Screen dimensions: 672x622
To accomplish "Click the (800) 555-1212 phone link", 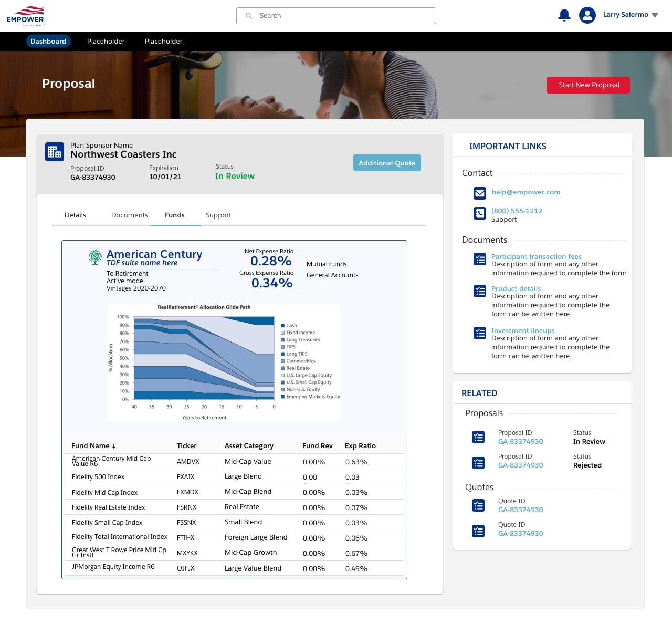I will point(517,211).
